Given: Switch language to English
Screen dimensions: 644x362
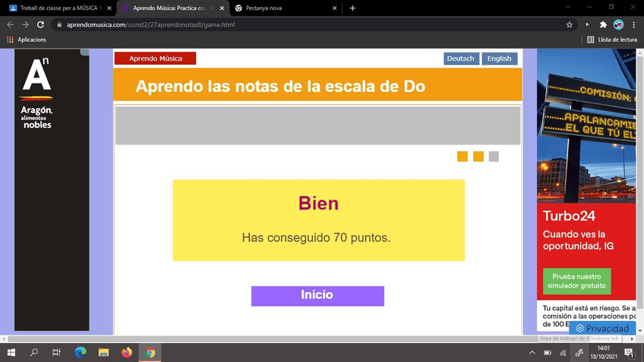Looking at the screenshot, I should click(499, 58).
